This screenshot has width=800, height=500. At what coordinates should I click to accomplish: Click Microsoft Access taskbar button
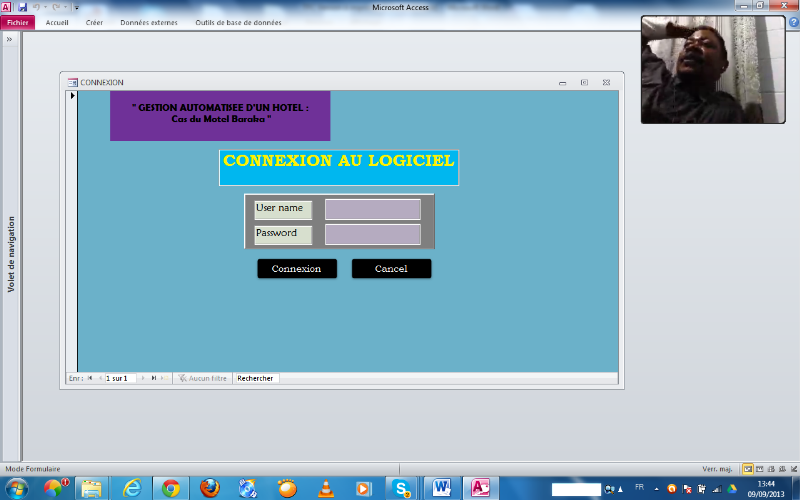pyautogui.click(x=480, y=488)
